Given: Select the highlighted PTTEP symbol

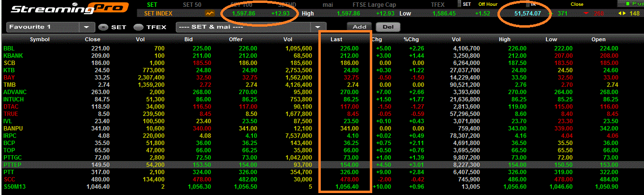Looking at the screenshot, I should pos(12,165).
